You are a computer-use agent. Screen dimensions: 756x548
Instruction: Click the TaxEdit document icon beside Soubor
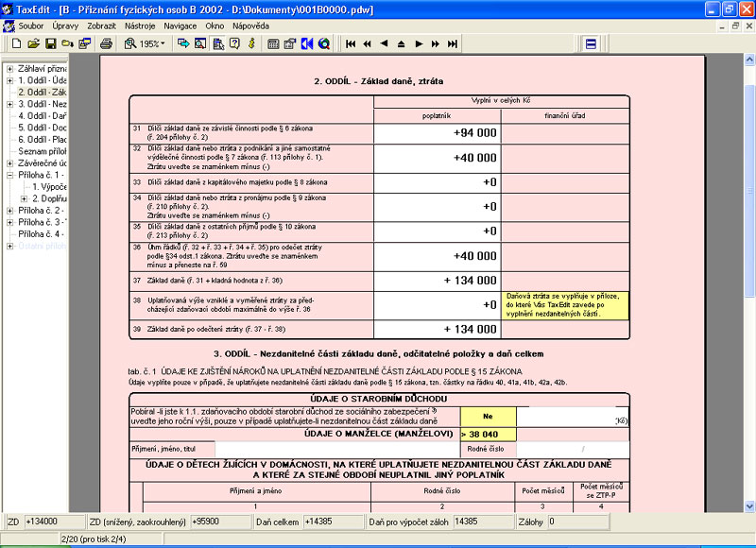pos(9,26)
